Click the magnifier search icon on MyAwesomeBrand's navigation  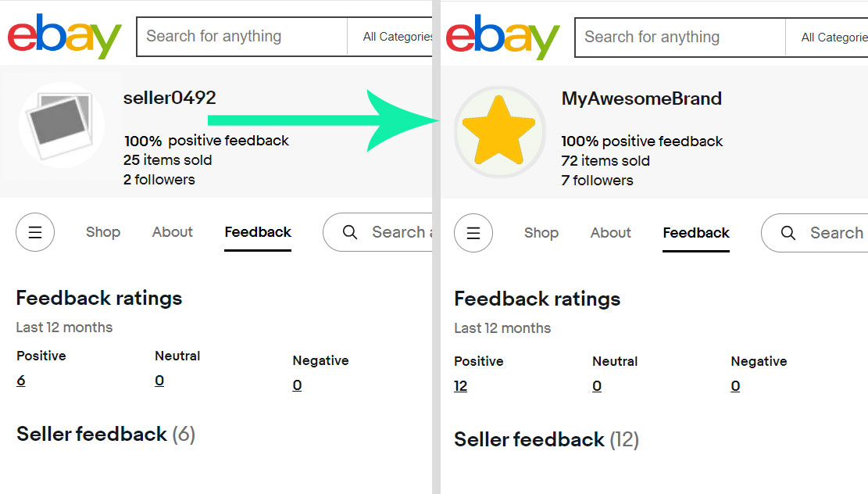[x=787, y=233]
